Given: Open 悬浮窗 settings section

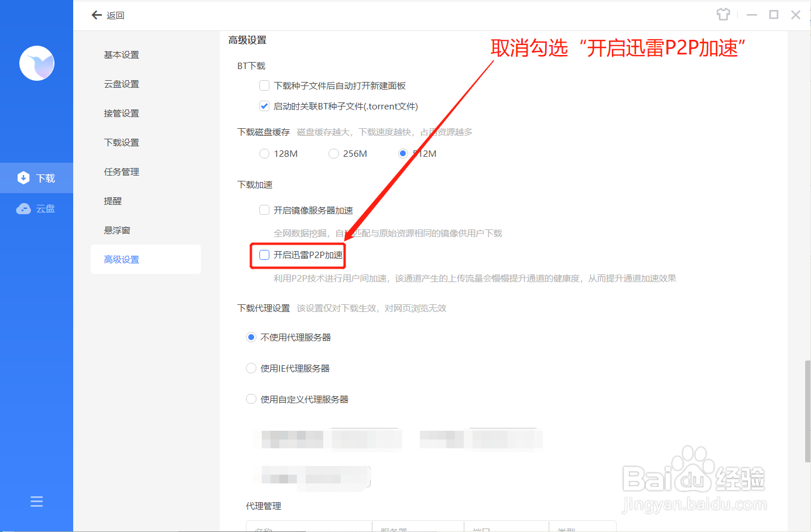Looking at the screenshot, I should (117, 230).
